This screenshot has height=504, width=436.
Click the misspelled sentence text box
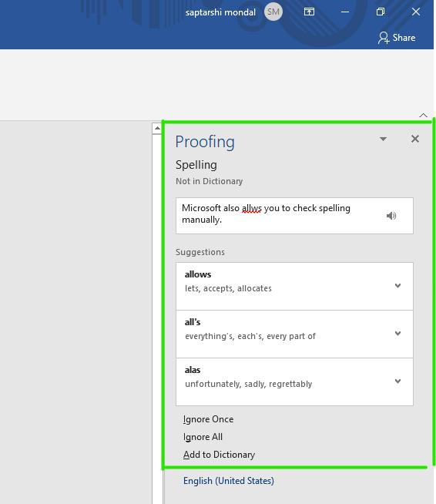click(294, 216)
